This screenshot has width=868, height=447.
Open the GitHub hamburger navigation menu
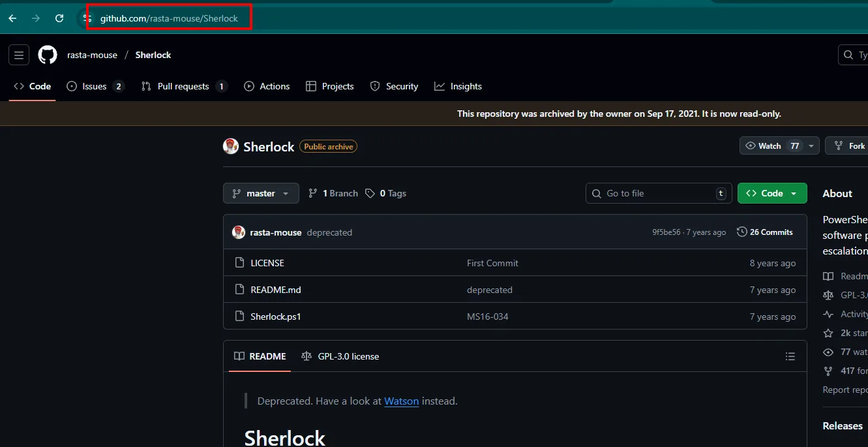coord(19,55)
